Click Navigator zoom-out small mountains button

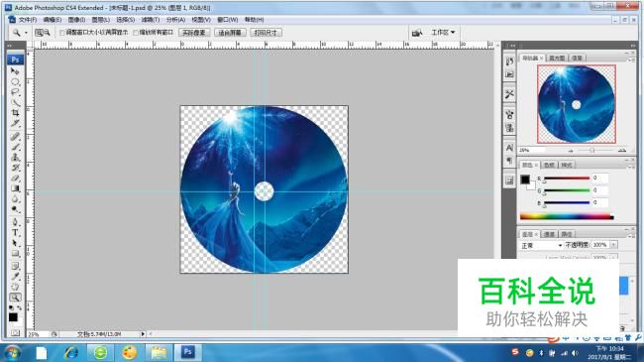click(x=571, y=151)
